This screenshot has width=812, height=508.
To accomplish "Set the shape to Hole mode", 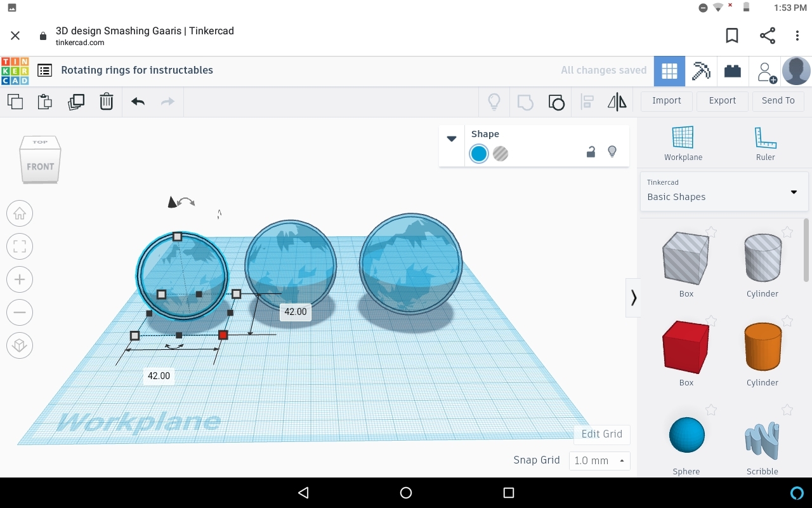I will pos(501,154).
